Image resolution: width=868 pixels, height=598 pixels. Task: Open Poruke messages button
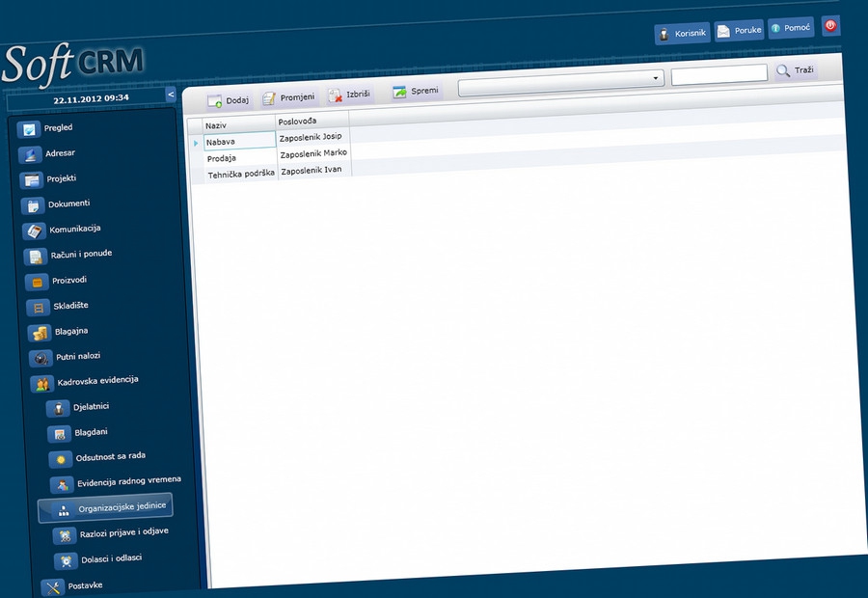(739, 31)
